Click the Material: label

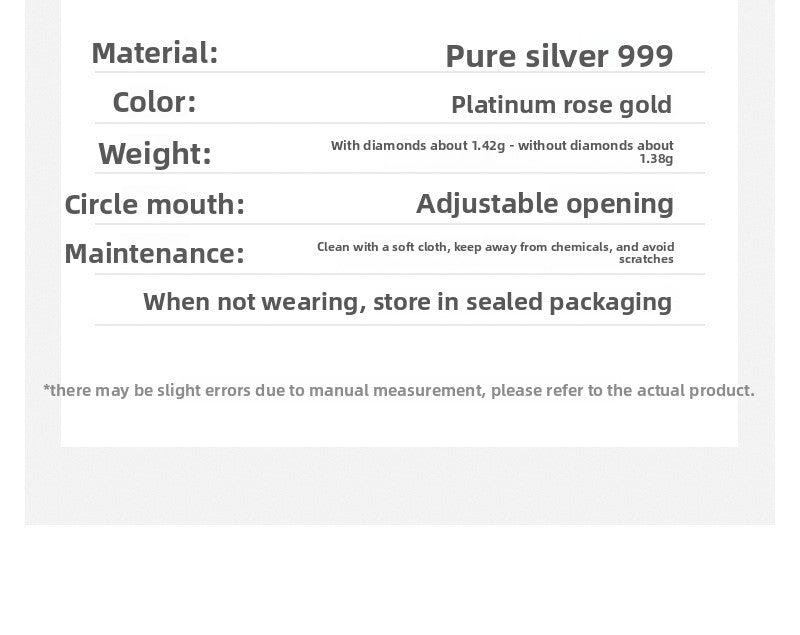[x=155, y=53]
